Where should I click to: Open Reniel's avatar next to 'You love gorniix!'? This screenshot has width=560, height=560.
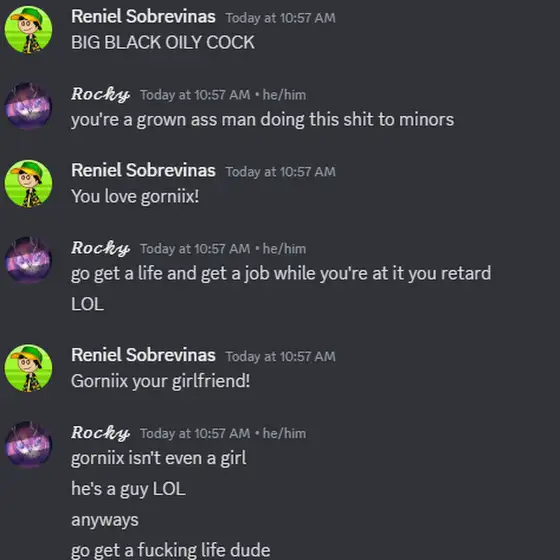point(28,184)
